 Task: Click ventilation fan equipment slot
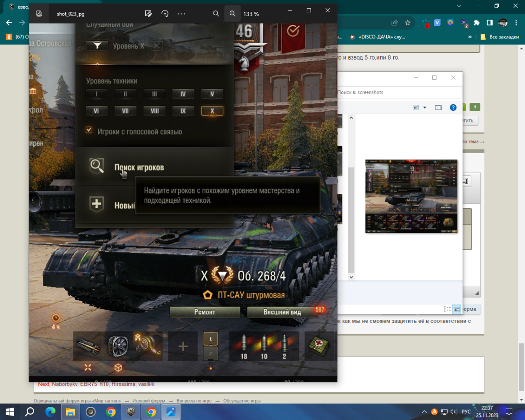coord(117,346)
